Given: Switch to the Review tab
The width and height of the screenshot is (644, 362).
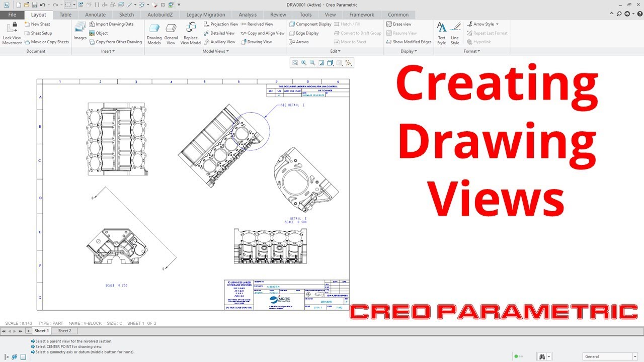Looking at the screenshot, I should tap(278, 15).
